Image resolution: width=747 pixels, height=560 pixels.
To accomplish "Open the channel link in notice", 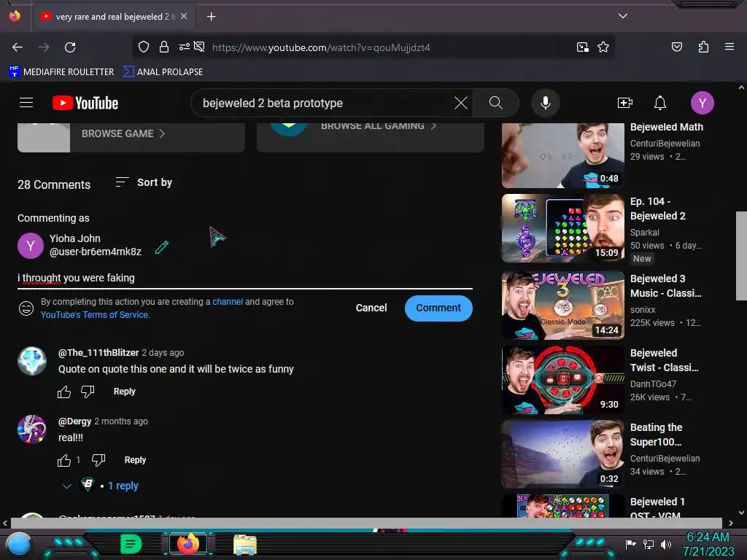I will coord(228,302).
